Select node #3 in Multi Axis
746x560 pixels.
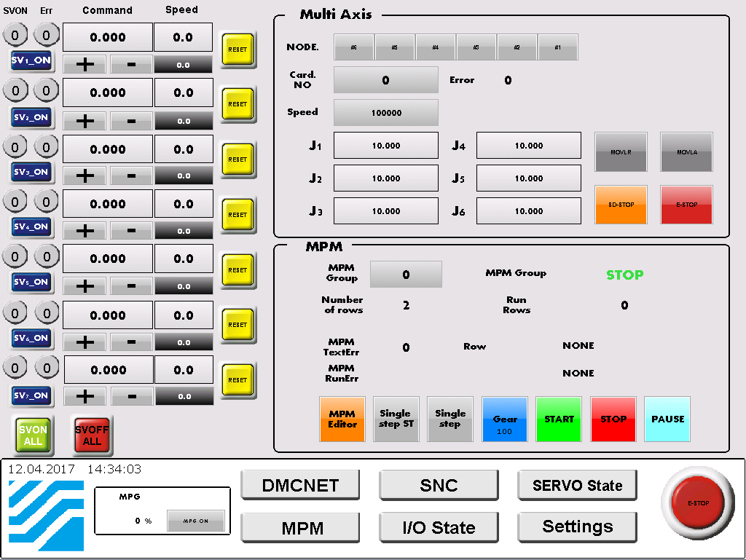pos(476,47)
